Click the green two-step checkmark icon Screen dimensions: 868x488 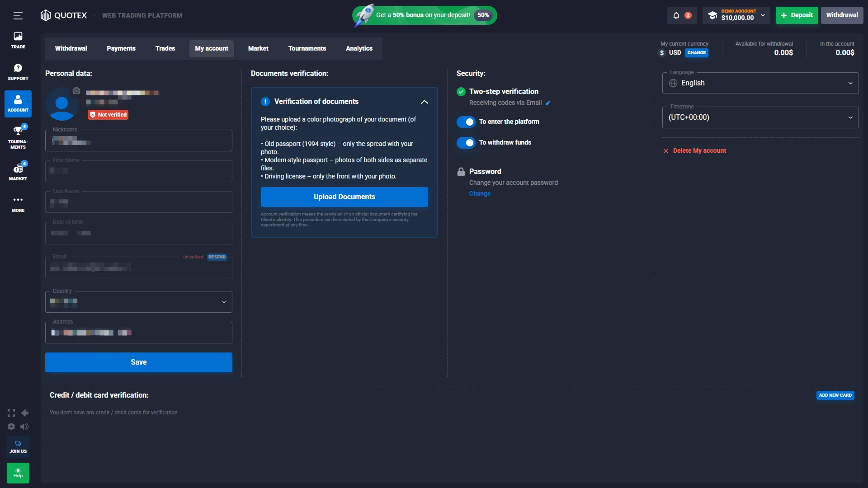pyautogui.click(x=461, y=92)
